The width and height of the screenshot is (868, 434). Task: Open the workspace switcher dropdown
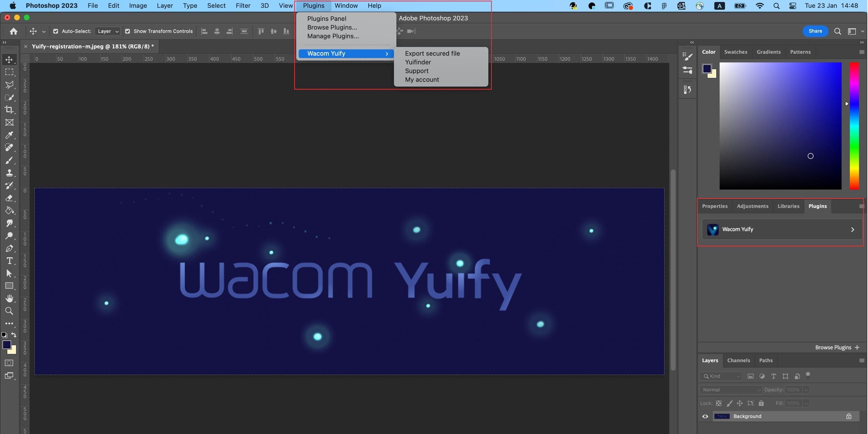coord(855,31)
